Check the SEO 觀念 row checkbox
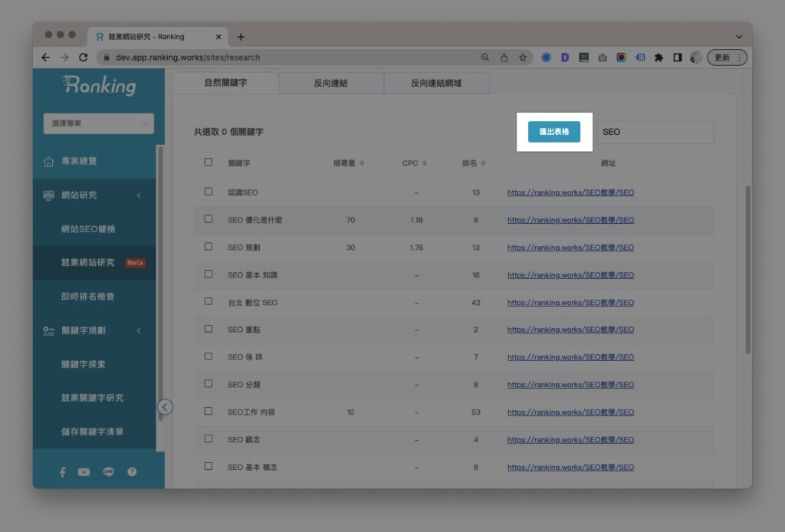 coord(209,439)
